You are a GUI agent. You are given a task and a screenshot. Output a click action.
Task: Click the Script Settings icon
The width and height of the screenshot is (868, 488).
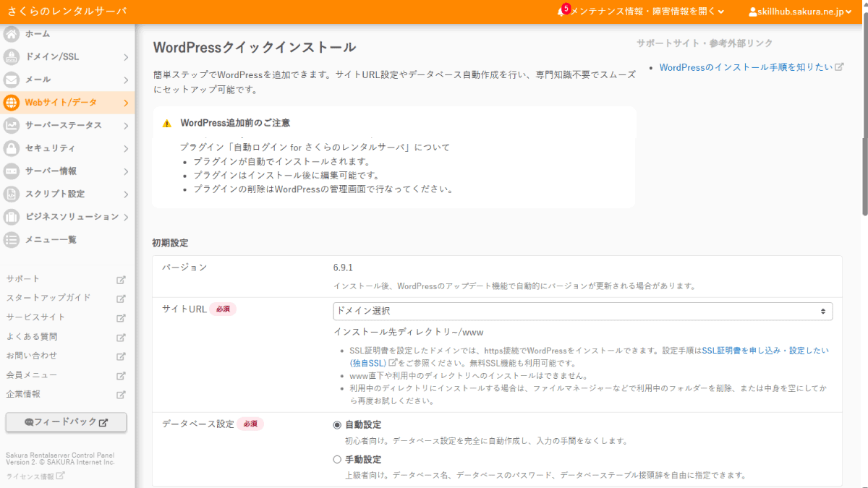pos(12,194)
